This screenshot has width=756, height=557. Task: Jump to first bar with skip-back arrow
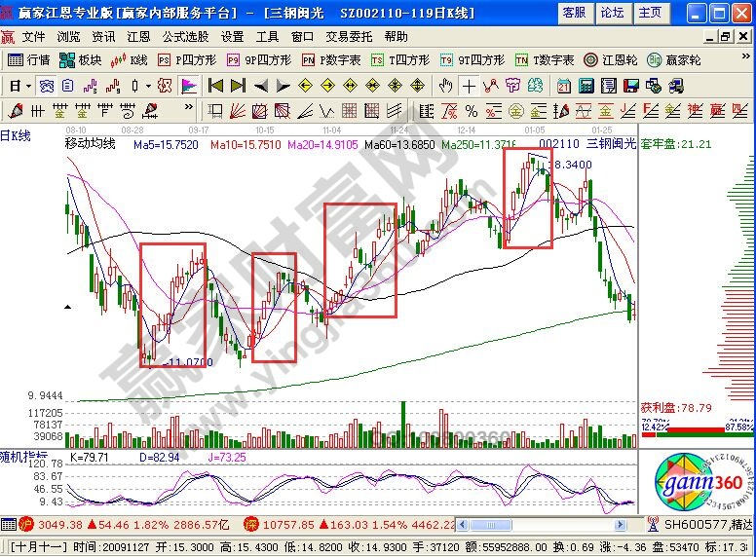coord(216,86)
